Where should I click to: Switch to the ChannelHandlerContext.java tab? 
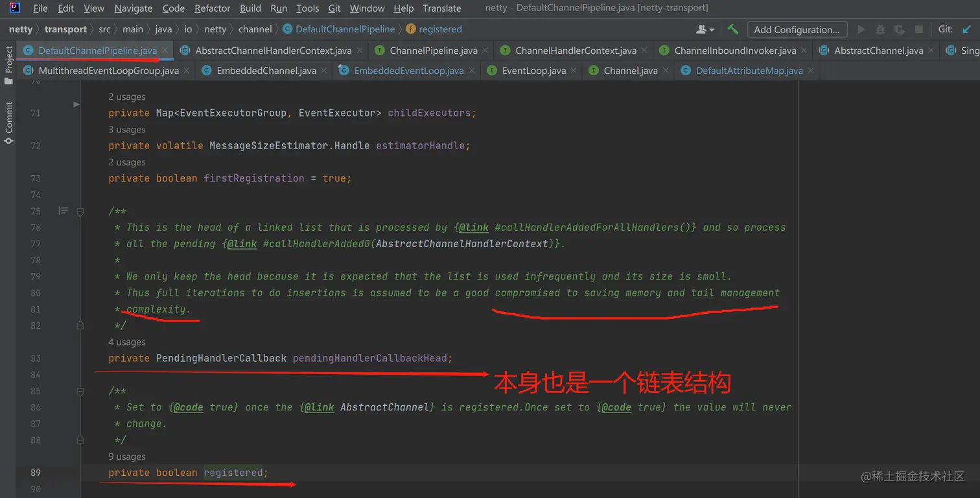tap(576, 50)
